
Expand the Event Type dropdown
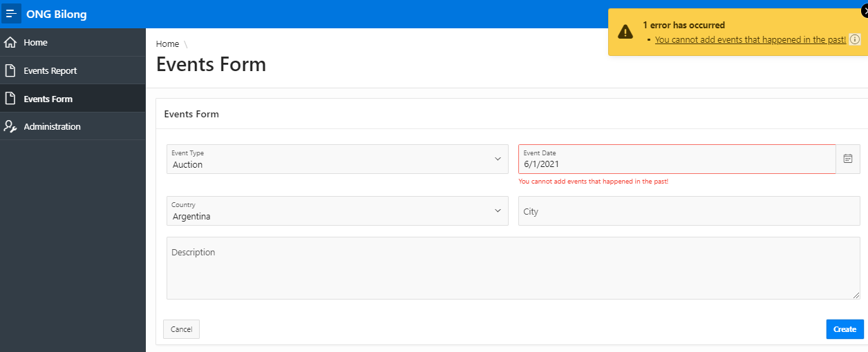click(337, 159)
